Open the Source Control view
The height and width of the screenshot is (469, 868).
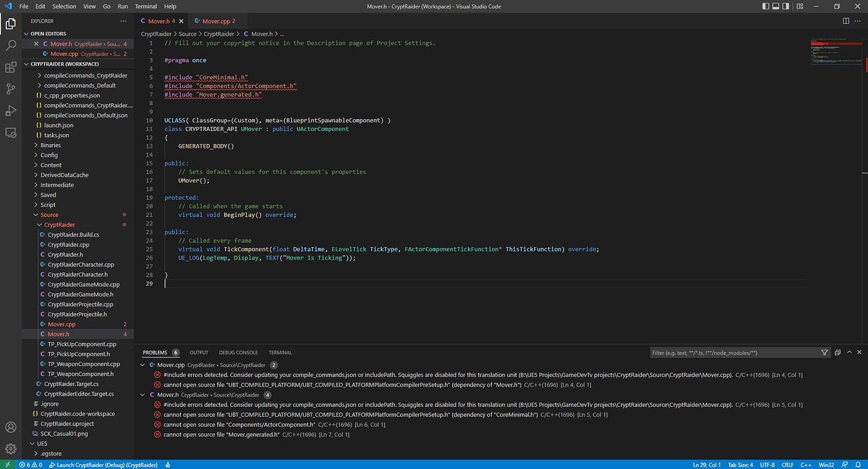11,89
